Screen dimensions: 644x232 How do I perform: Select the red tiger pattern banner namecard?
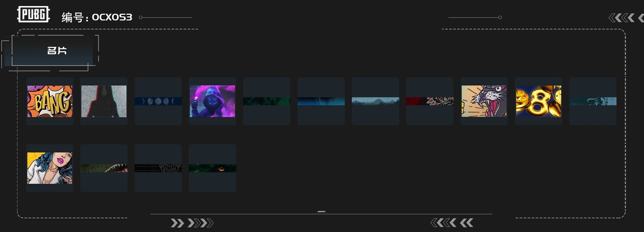pyautogui.click(x=430, y=101)
